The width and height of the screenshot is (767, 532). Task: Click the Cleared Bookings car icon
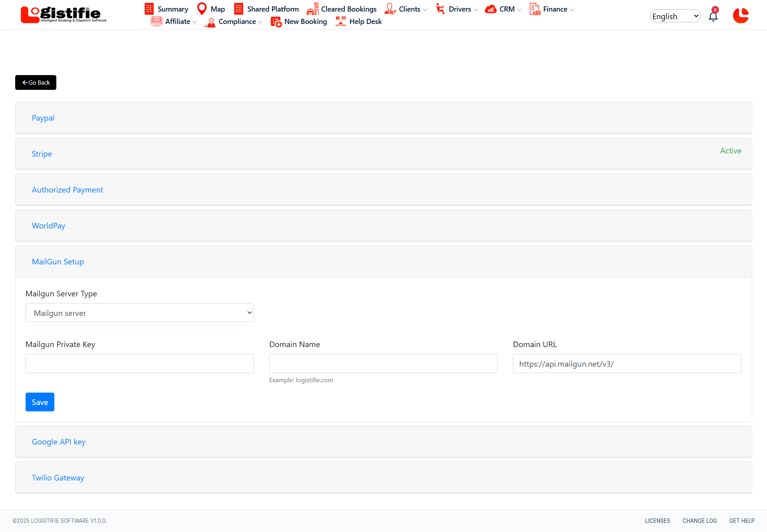coord(312,9)
